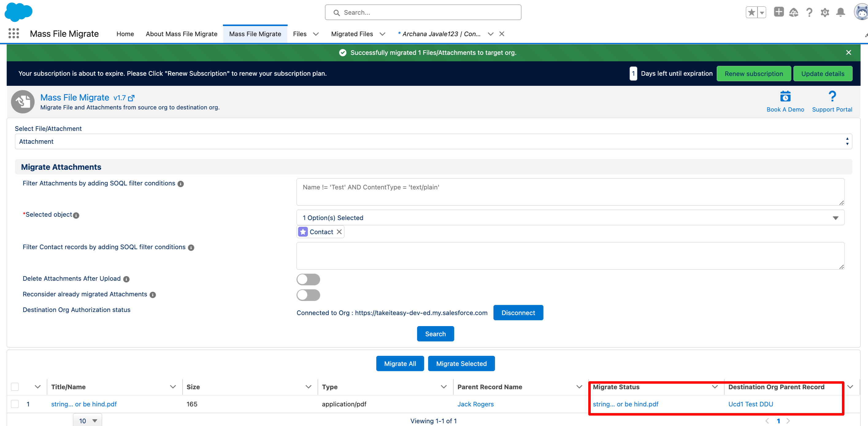The width and height of the screenshot is (868, 426).
Task: Open the Select File/Attachment dropdown
Action: pyautogui.click(x=433, y=142)
